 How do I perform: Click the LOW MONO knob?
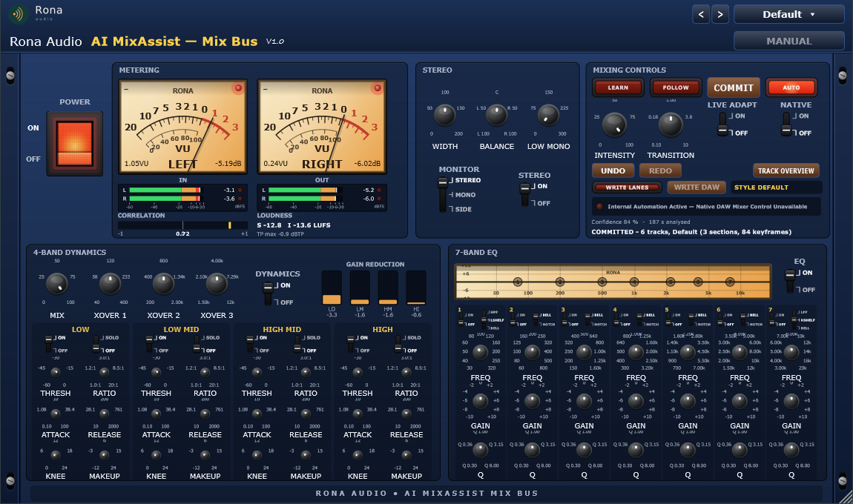[548, 115]
